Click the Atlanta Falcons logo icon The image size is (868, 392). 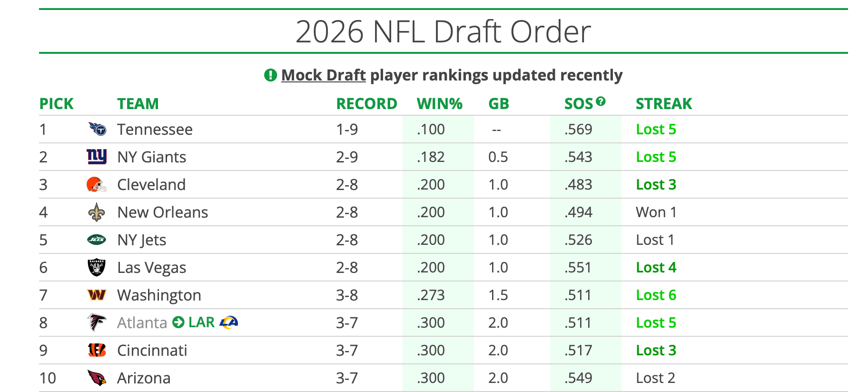(x=97, y=322)
